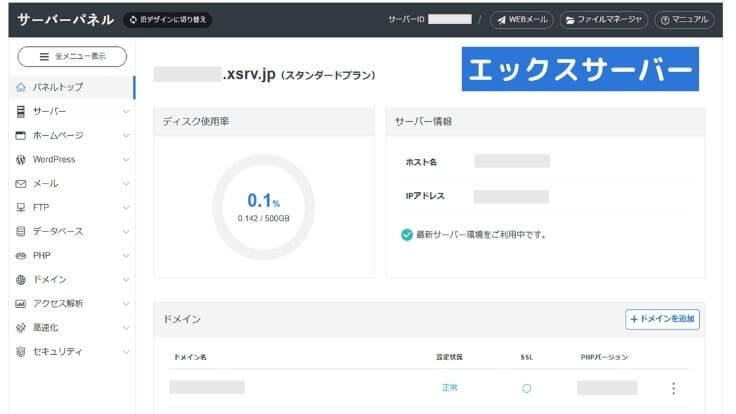Viewport: 736px width, 414px height.
Task: Open the データベース sidebar menu
Action: pyautogui.click(x=72, y=231)
